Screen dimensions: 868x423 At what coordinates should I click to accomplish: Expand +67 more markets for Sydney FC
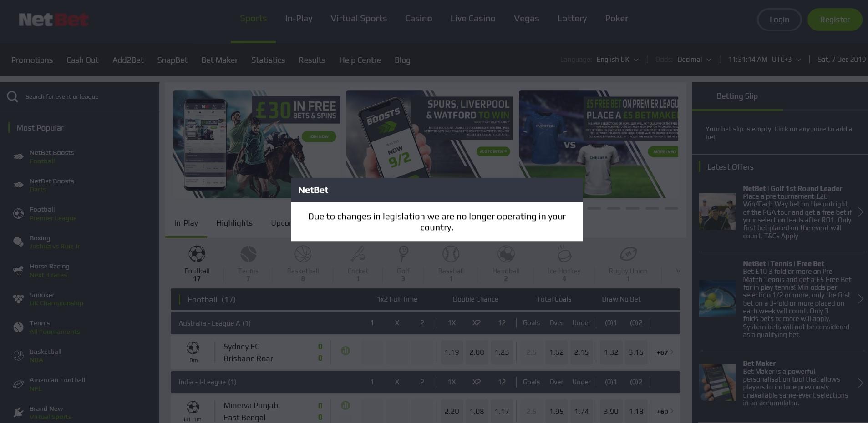[x=665, y=352]
